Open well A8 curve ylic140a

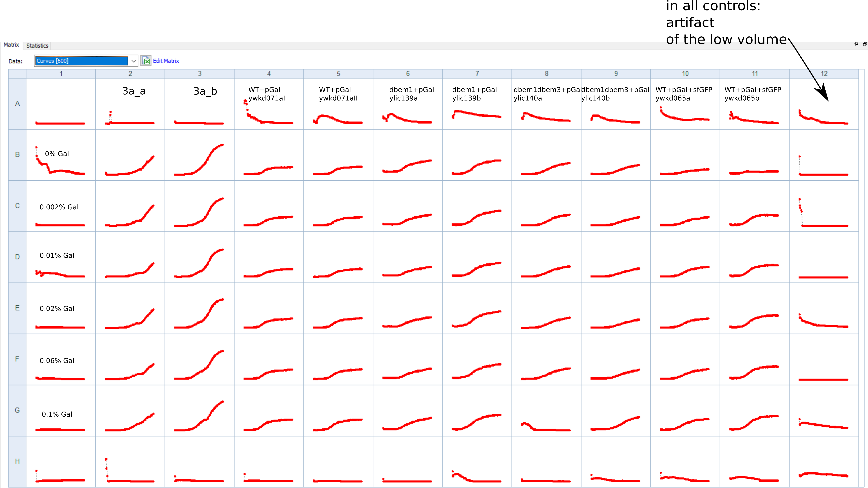point(546,104)
